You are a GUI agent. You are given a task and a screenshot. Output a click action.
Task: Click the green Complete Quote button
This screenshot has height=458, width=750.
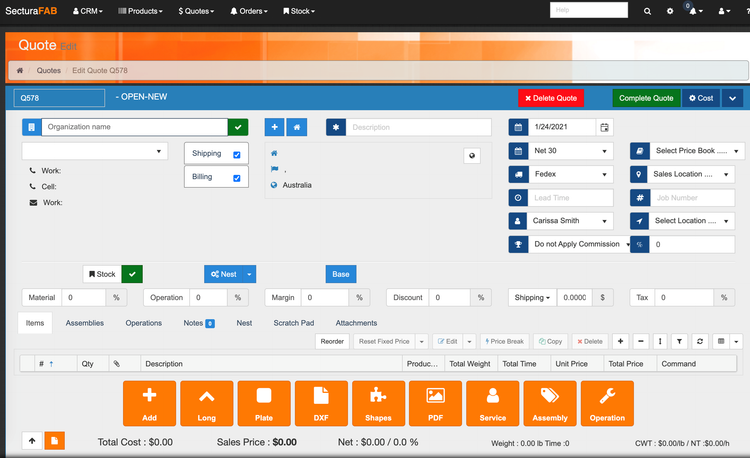[x=645, y=98]
